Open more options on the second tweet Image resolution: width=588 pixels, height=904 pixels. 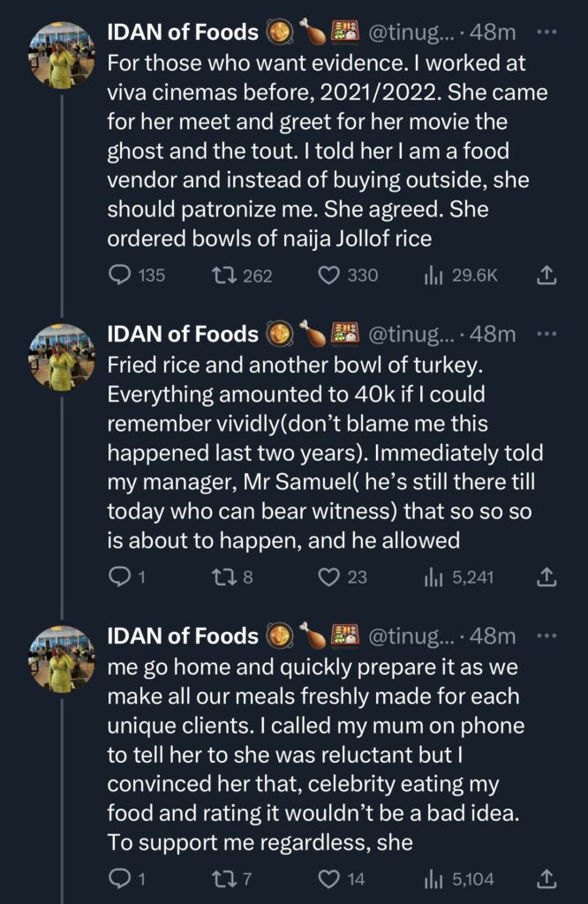(x=547, y=335)
